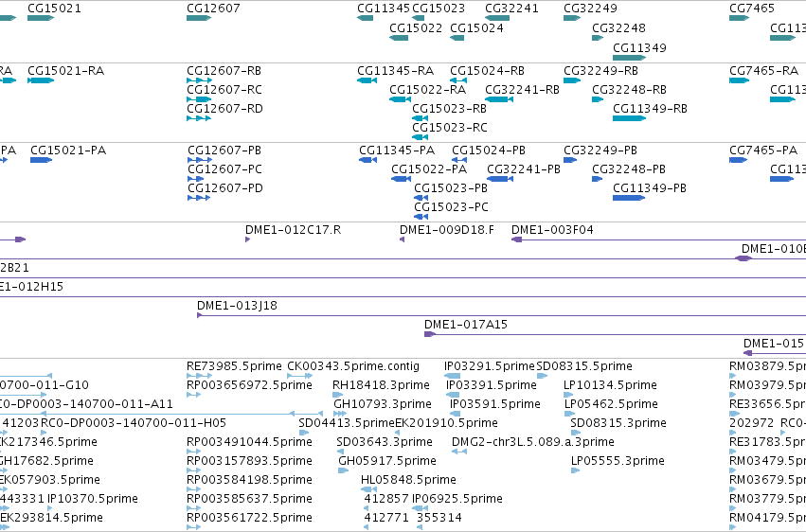This screenshot has width=806, height=532.
Task: Select the CG12607-RC transcript glyph
Action: pos(199,99)
